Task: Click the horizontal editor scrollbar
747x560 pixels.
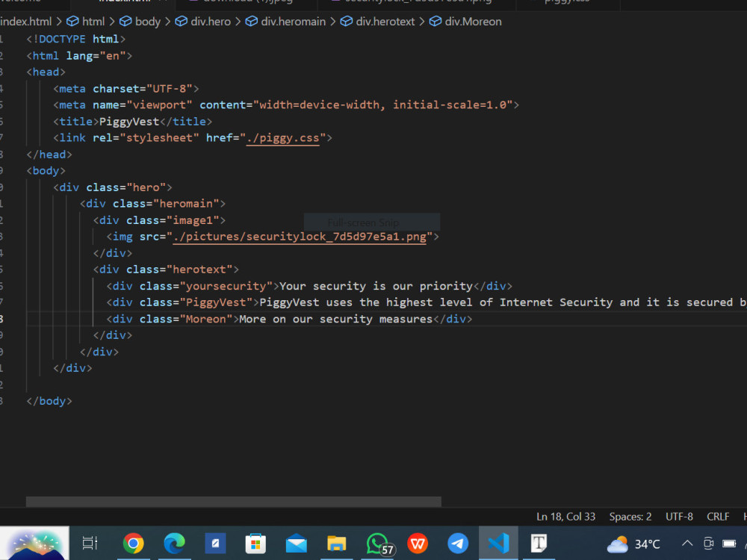Action: point(233,502)
